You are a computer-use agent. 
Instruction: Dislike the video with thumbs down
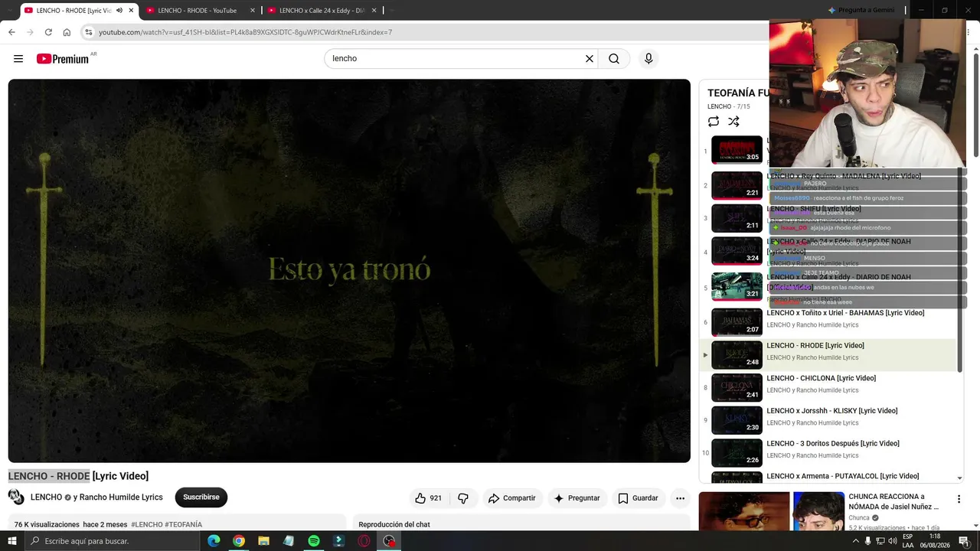463,498
